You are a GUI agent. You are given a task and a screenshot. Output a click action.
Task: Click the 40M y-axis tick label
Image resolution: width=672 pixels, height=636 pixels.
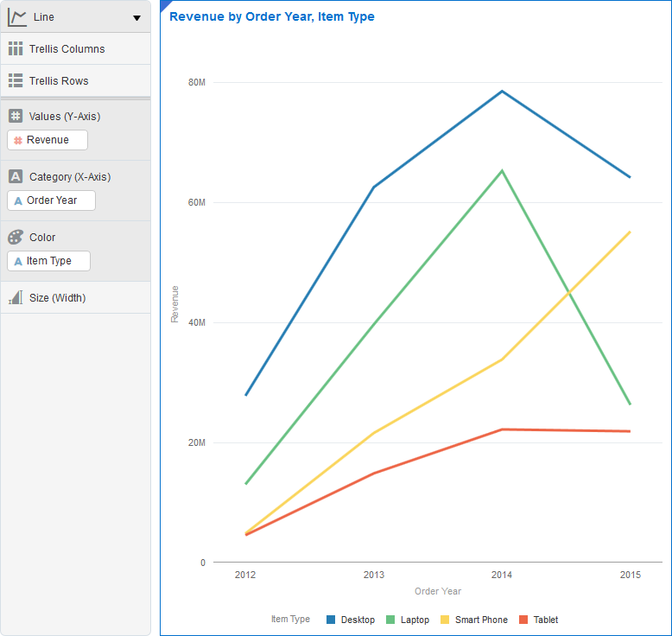tap(197, 322)
